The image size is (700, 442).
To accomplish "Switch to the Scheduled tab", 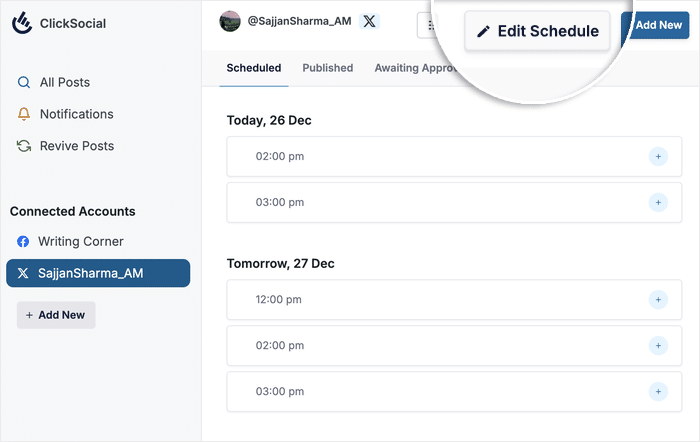I will click(x=254, y=68).
